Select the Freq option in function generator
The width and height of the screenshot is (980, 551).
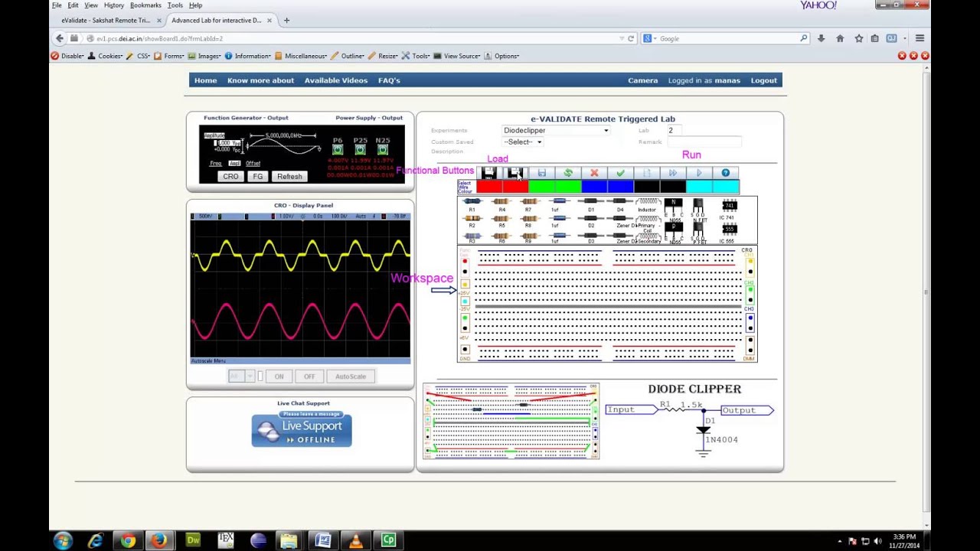[216, 164]
